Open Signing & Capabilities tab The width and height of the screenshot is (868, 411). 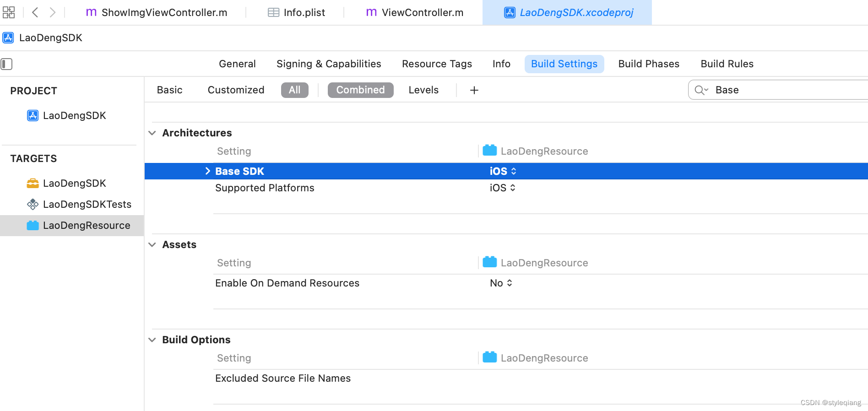[x=329, y=64]
